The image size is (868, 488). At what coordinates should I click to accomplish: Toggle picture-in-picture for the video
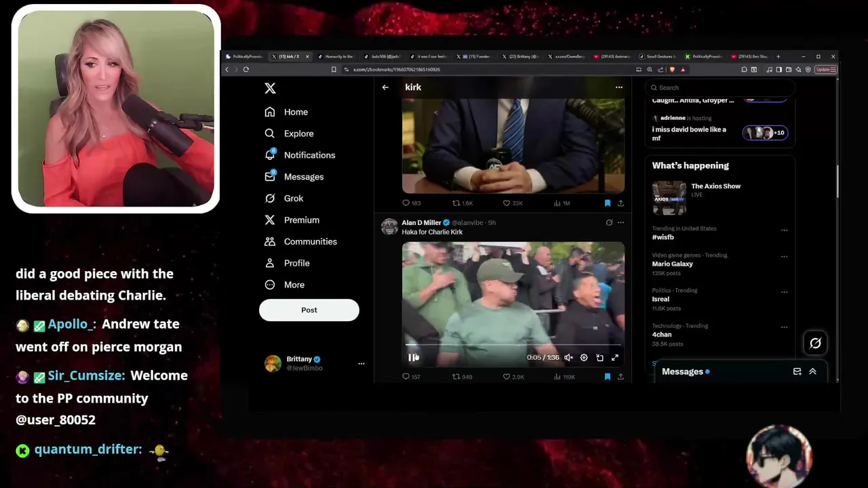click(x=599, y=358)
